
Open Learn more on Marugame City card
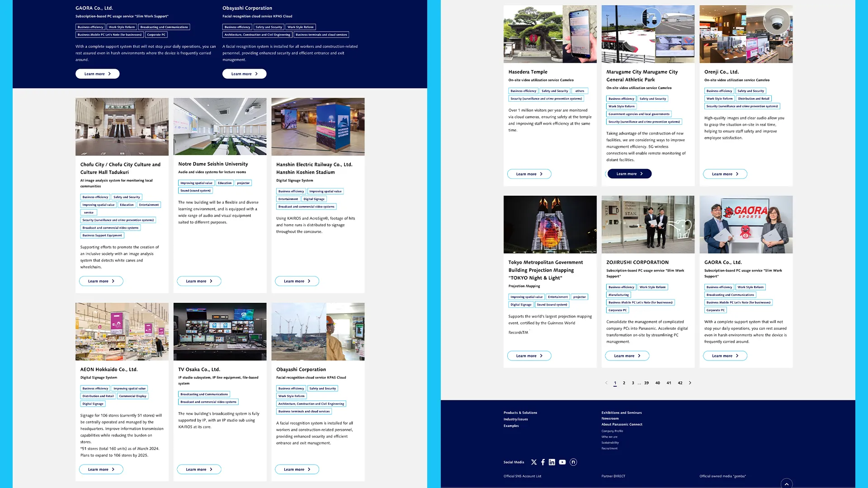(x=629, y=174)
